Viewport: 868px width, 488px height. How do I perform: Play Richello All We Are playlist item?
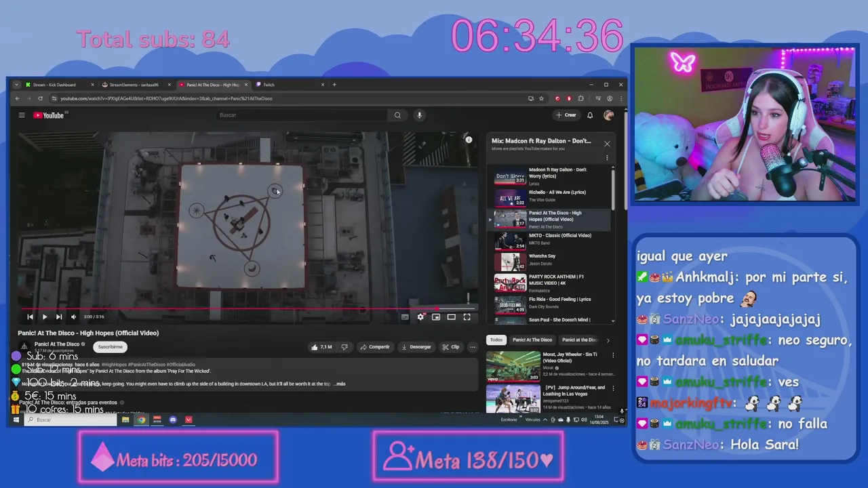(x=551, y=197)
